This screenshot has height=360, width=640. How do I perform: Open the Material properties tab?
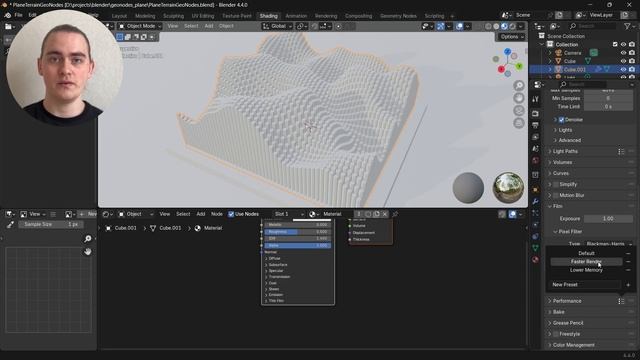point(536,260)
